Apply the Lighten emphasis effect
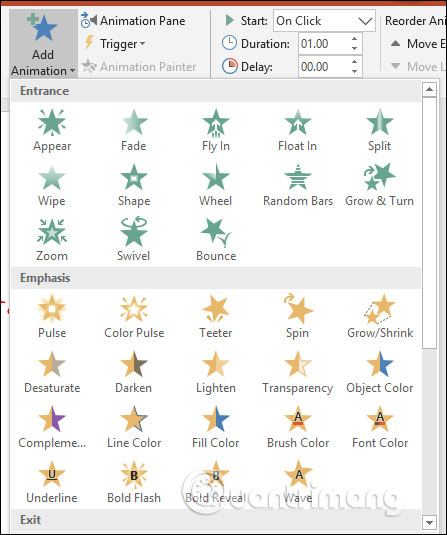 pyautogui.click(x=216, y=372)
